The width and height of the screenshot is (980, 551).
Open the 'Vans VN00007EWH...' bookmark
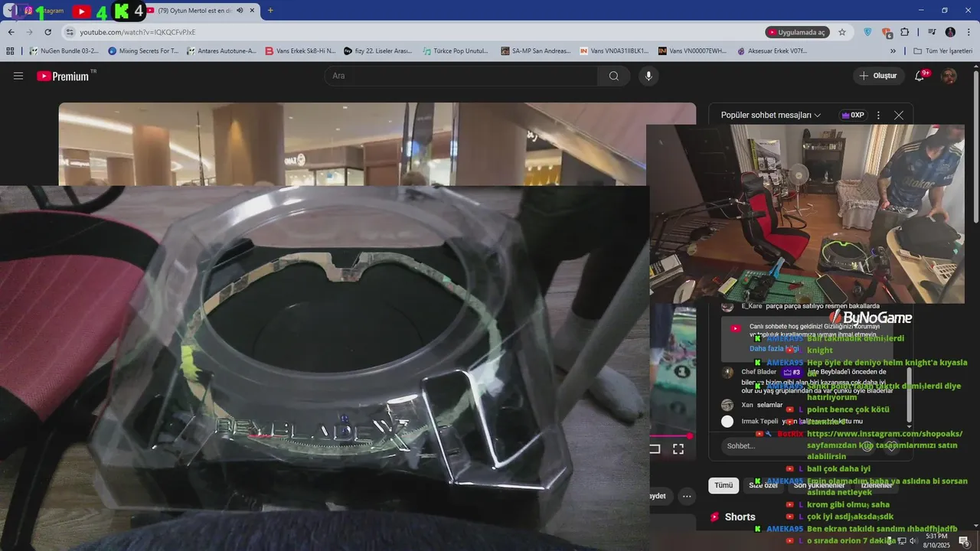click(692, 51)
